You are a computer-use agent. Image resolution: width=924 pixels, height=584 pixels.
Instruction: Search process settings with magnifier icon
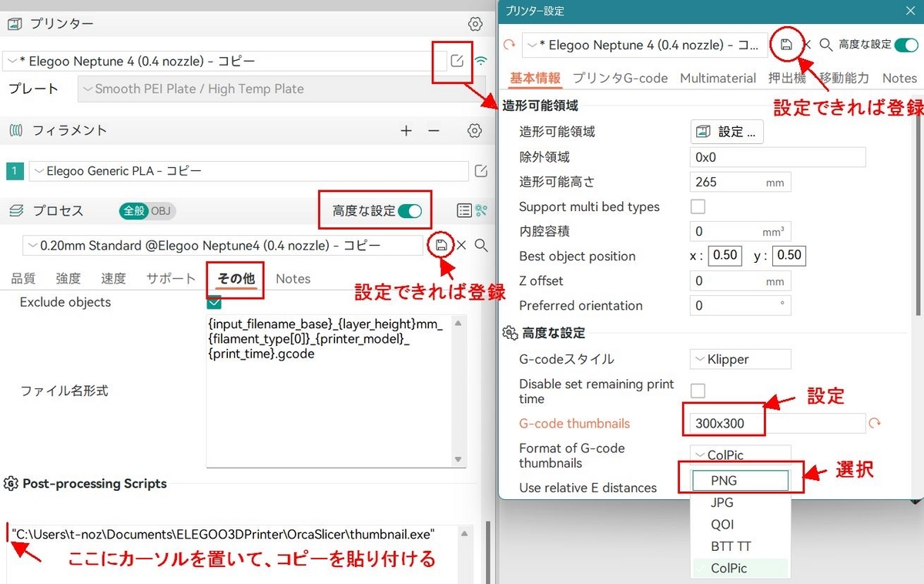pyautogui.click(x=481, y=245)
